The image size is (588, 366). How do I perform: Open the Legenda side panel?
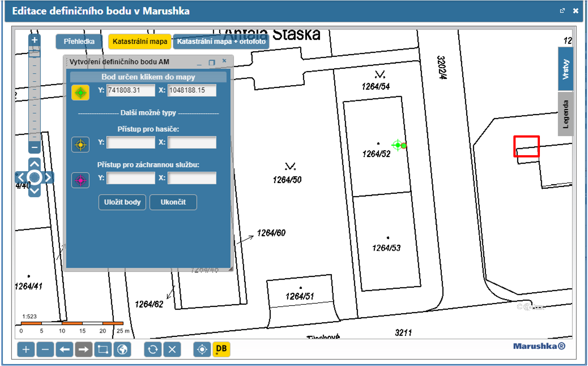[x=565, y=114]
